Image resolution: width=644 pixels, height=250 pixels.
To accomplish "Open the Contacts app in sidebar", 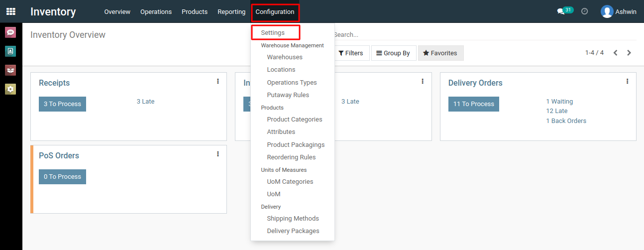I will click(10, 51).
